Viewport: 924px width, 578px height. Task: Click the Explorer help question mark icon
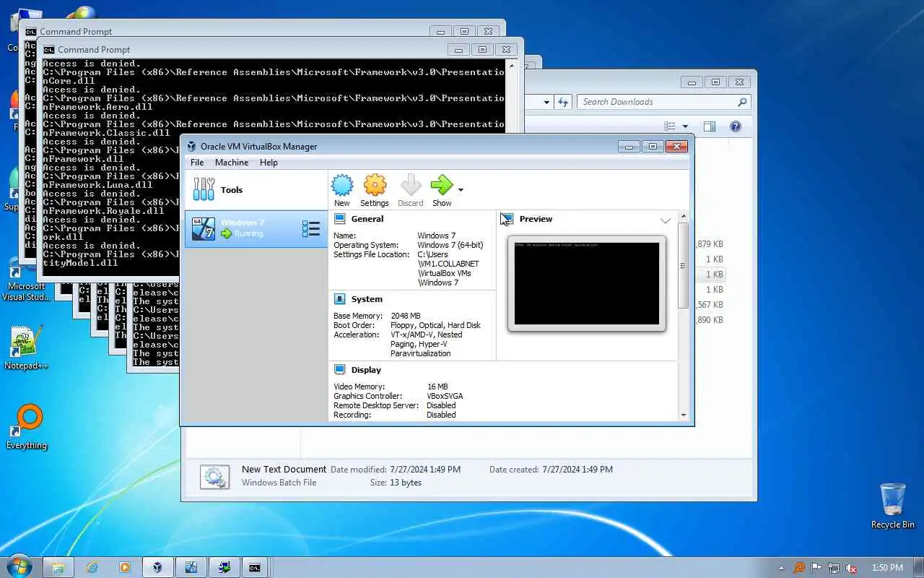click(x=736, y=126)
